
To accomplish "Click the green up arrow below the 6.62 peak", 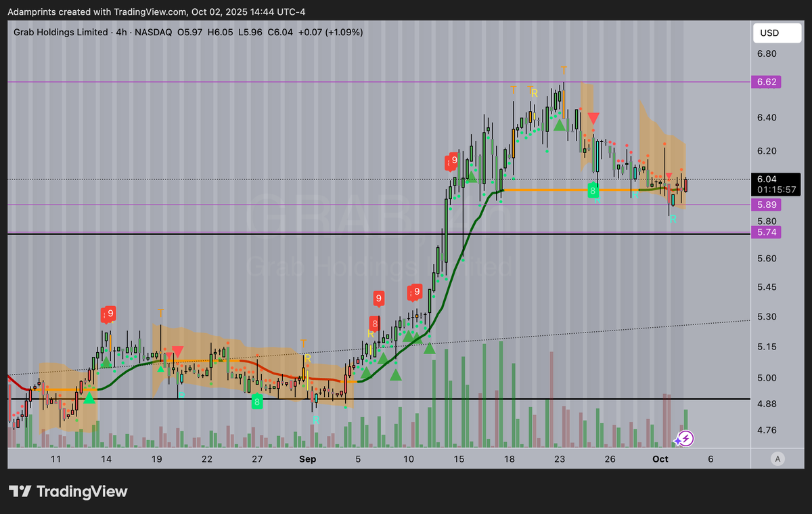I will pos(559,125).
